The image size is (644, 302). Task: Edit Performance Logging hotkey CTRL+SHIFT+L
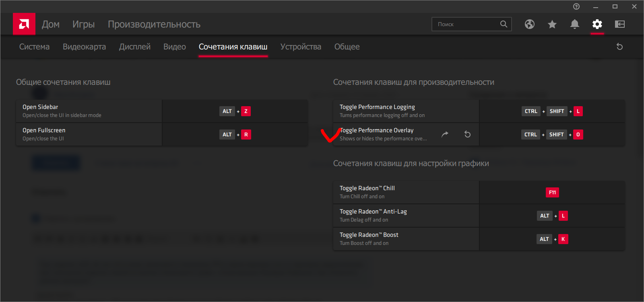pos(552,111)
